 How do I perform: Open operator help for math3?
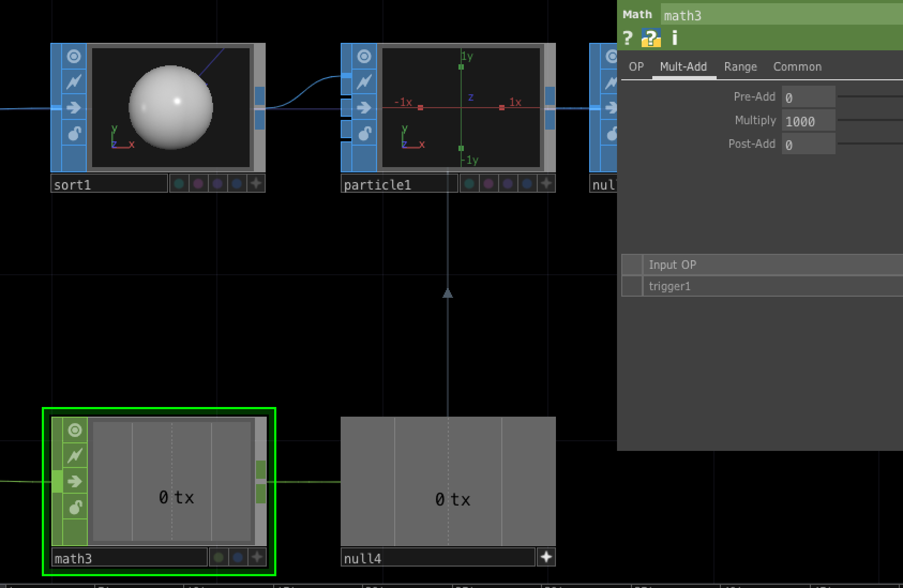click(x=628, y=38)
